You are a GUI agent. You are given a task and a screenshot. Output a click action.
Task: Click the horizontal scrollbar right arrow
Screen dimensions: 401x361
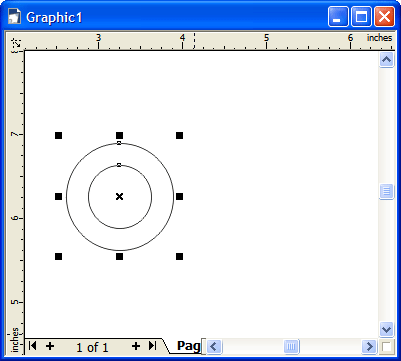click(x=369, y=347)
